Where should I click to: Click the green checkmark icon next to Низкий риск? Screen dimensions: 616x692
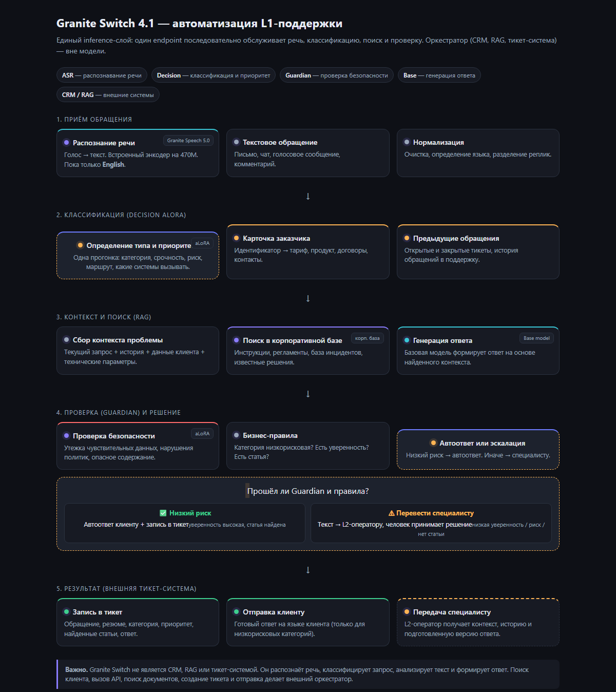click(163, 513)
